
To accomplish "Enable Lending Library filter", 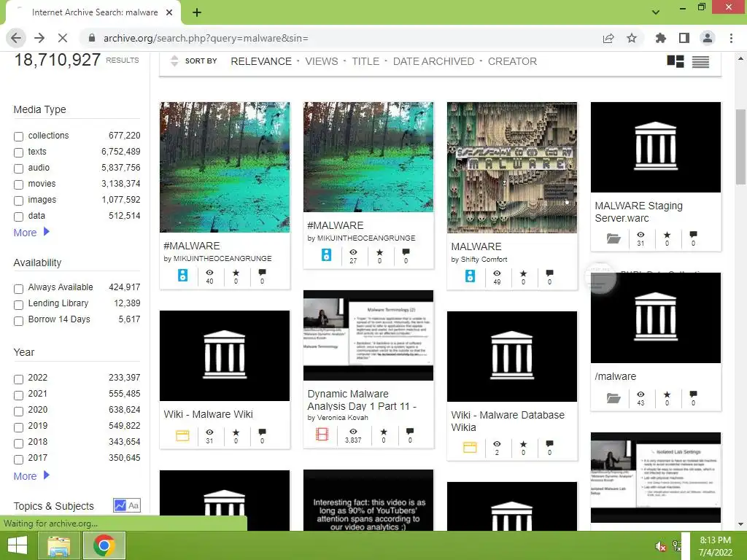I will pos(18,305).
